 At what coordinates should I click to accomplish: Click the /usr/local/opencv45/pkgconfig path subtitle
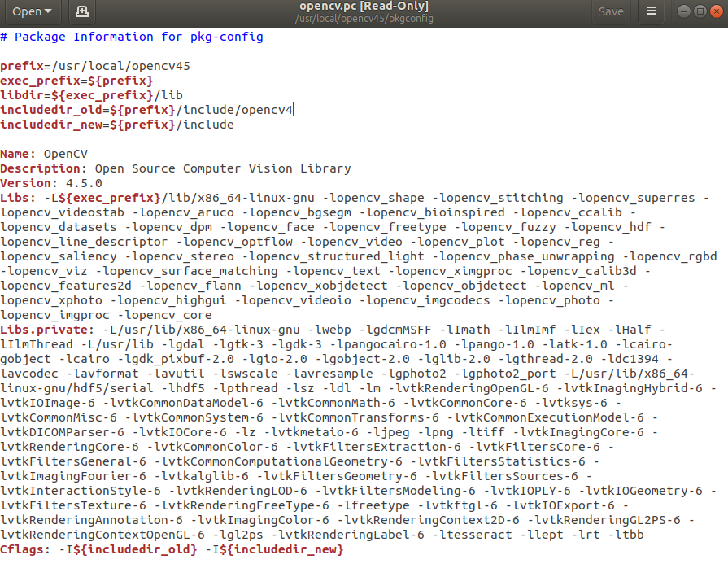pyautogui.click(x=364, y=19)
